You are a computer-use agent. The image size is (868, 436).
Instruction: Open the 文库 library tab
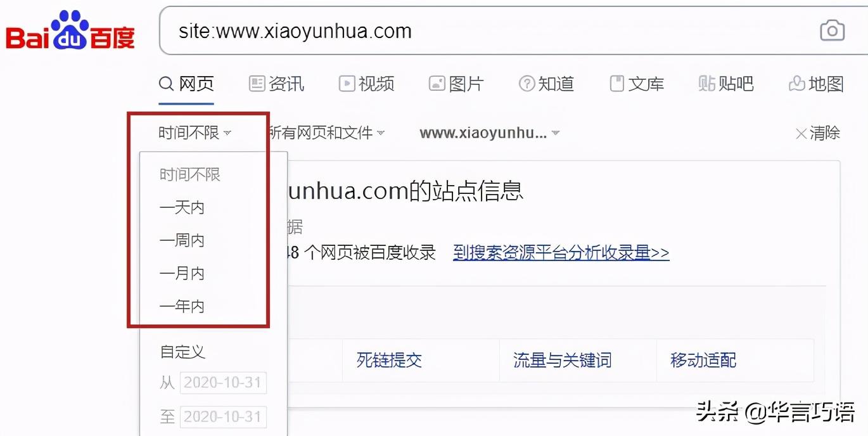click(x=637, y=84)
